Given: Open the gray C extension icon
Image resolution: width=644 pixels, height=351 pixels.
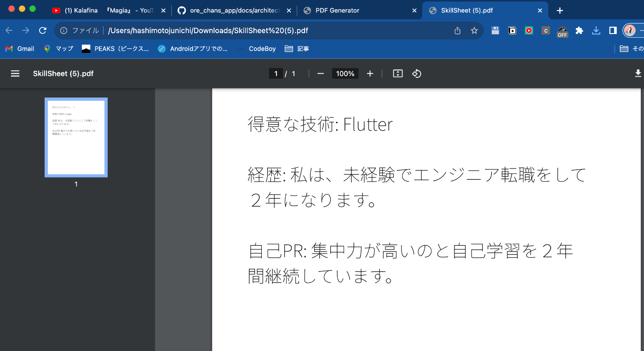Looking at the screenshot, I should 546,31.
